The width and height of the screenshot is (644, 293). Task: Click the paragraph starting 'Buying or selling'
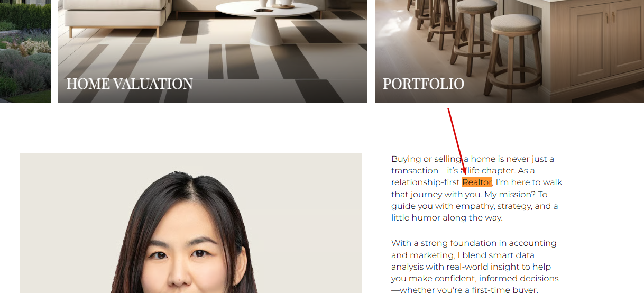pyautogui.click(x=476, y=188)
